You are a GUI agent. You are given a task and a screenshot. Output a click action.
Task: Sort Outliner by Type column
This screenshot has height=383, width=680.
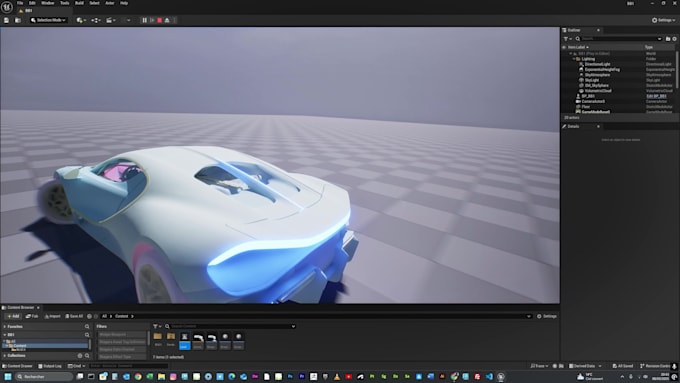click(x=649, y=47)
